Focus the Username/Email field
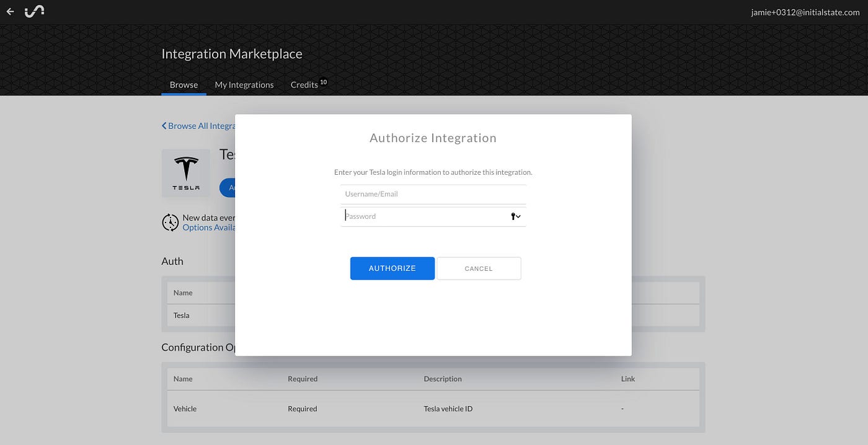Image resolution: width=868 pixels, height=445 pixels. click(x=433, y=194)
